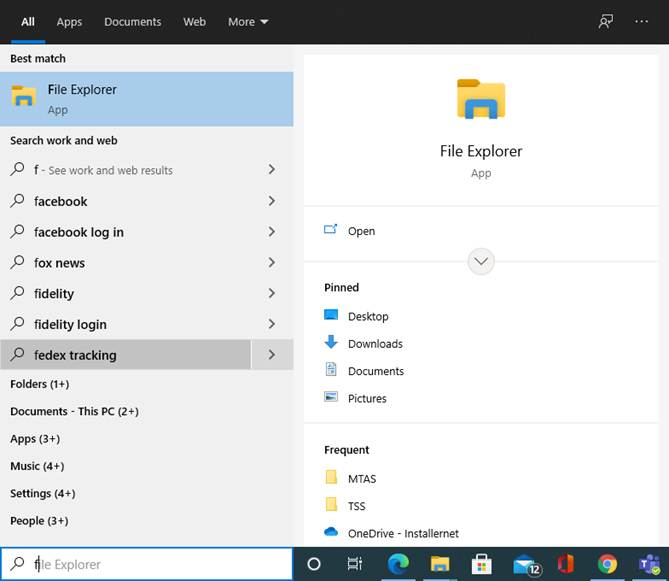Click Open in the preview pane

coord(361,231)
